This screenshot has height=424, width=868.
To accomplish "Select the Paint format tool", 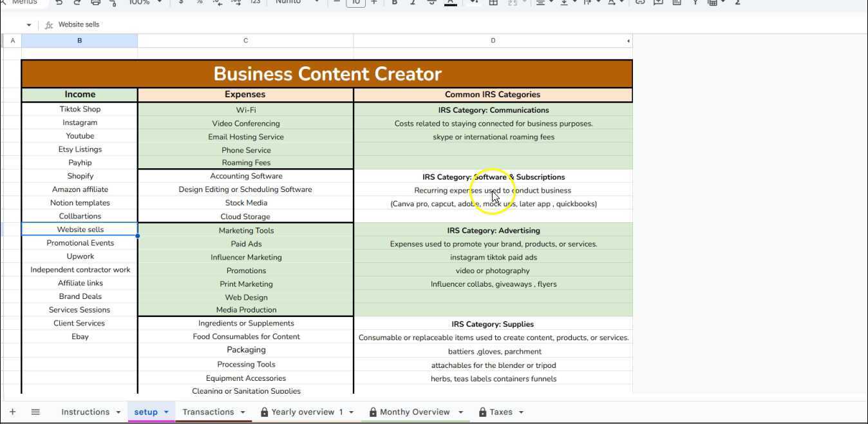I will point(113,3).
